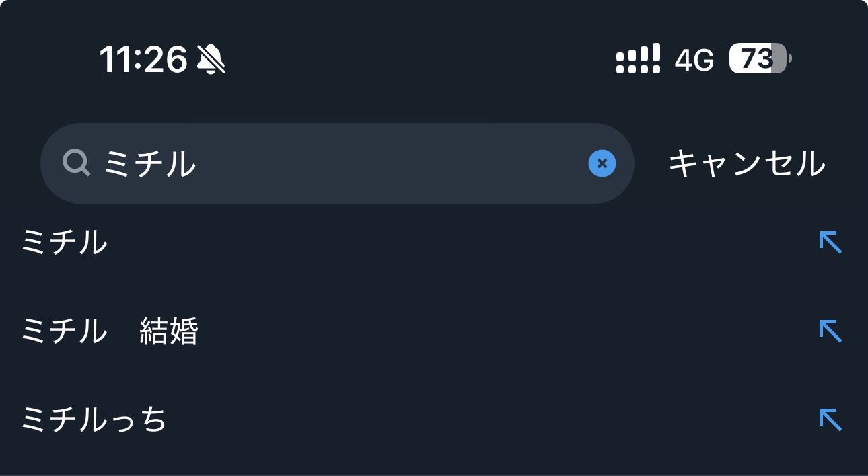The image size is (868, 476).
Task: Tap the cellular signal bars icon
Action: coord(638,59)
